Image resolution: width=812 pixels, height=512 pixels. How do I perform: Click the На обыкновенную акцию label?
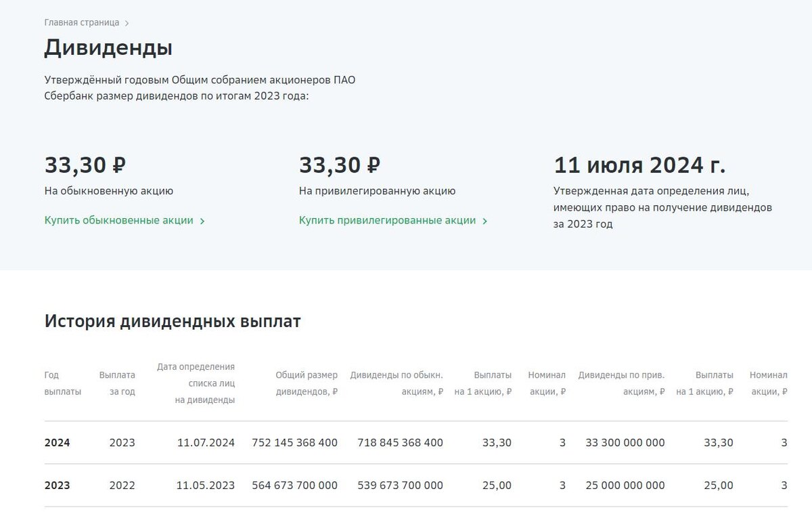[x=109, y=191]
